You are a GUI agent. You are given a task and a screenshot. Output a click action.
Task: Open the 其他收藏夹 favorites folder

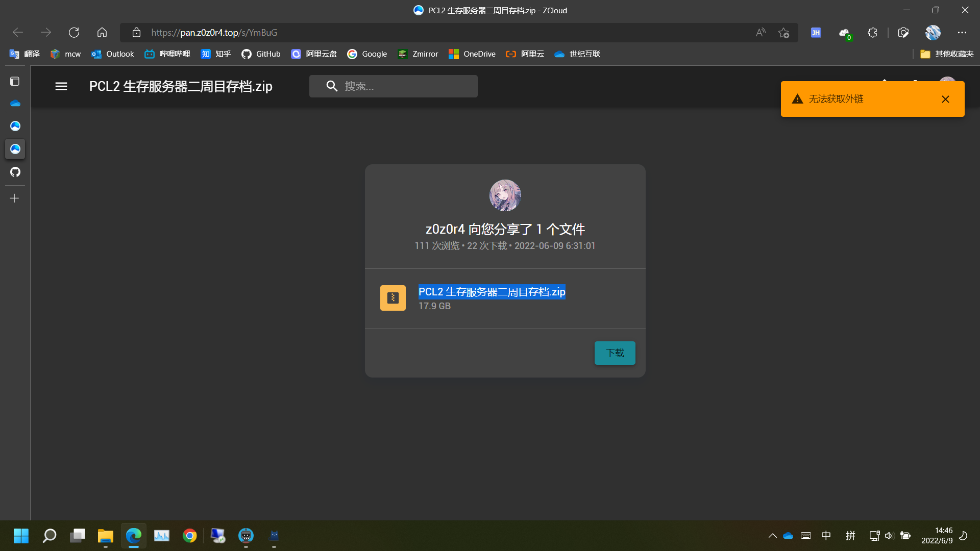(x=947, y=54)
